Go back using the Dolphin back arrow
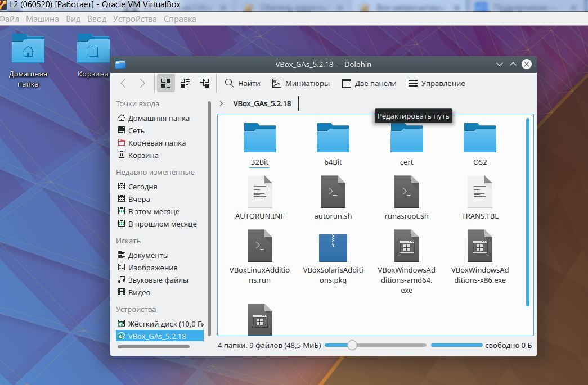 pos(123,83)
